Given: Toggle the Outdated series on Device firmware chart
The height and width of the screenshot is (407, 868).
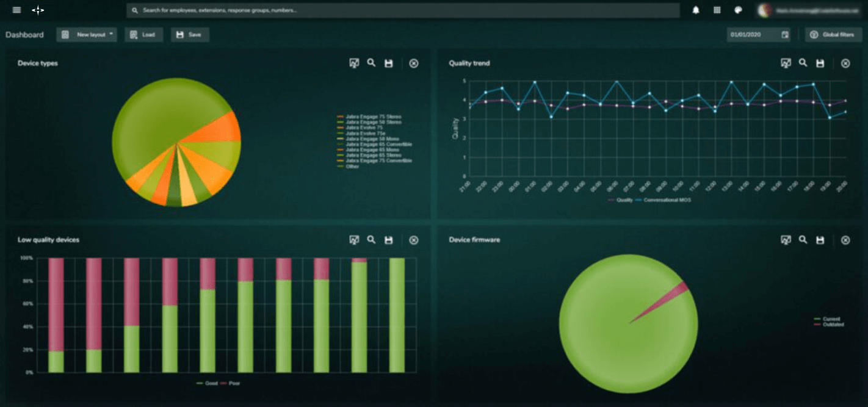Looking at the screenshot, I should [x=832, y=323].
